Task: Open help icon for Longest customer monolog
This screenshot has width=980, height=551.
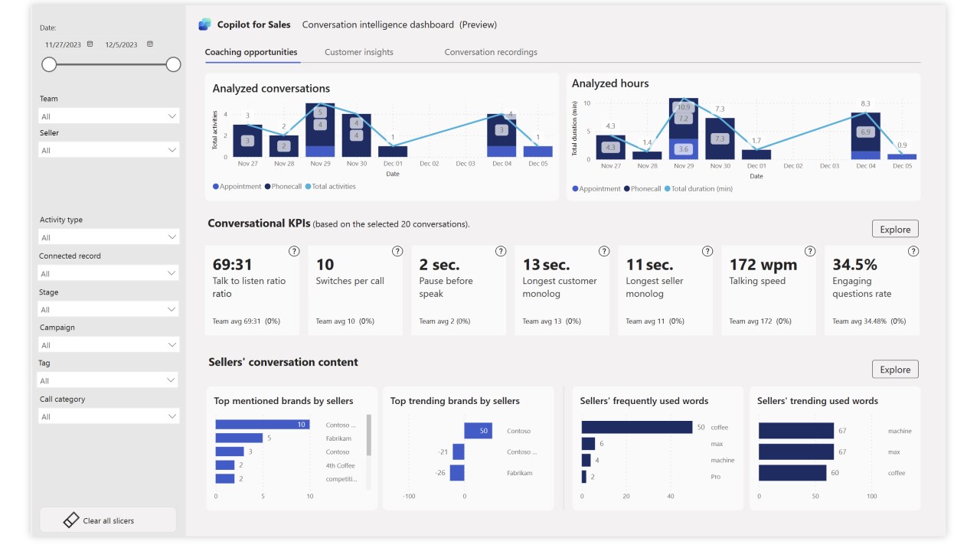Action: click(x=603, y=251)
